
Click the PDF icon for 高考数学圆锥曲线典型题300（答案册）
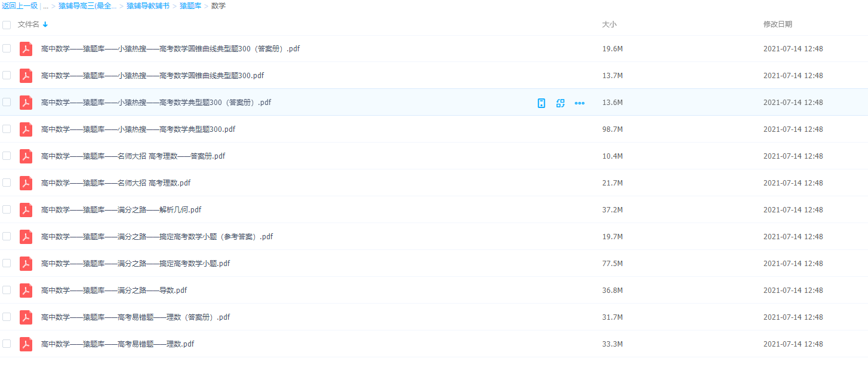click(x=26, y=49)
